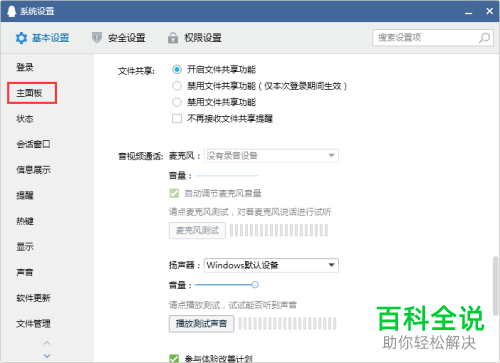Screen dimensions: 500x363
Task: Open 软件更新 settings section
Action: click(x=33, y=298)
